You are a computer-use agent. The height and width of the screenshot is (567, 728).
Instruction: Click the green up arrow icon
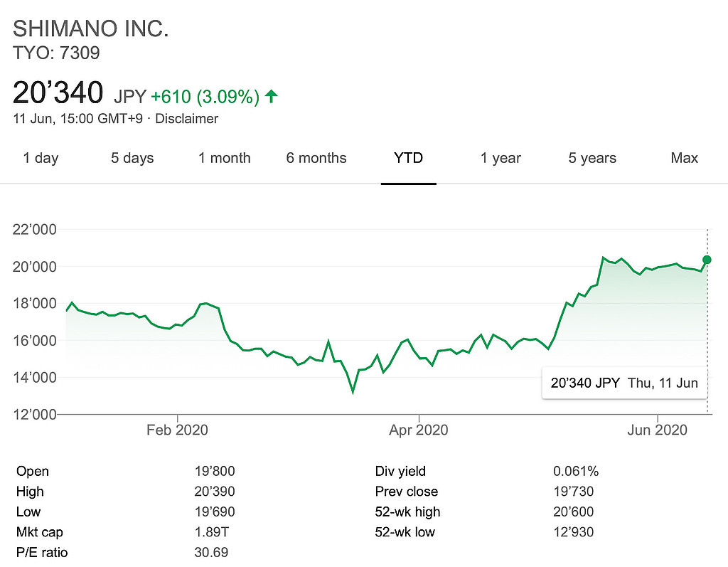tap(271, 96)
